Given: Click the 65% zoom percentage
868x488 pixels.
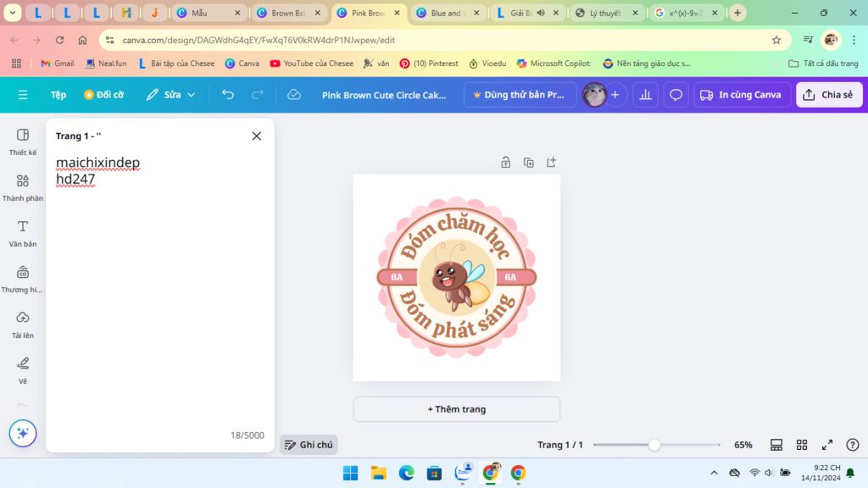Looking at the screenshot, I should click(x=743, y=445).
